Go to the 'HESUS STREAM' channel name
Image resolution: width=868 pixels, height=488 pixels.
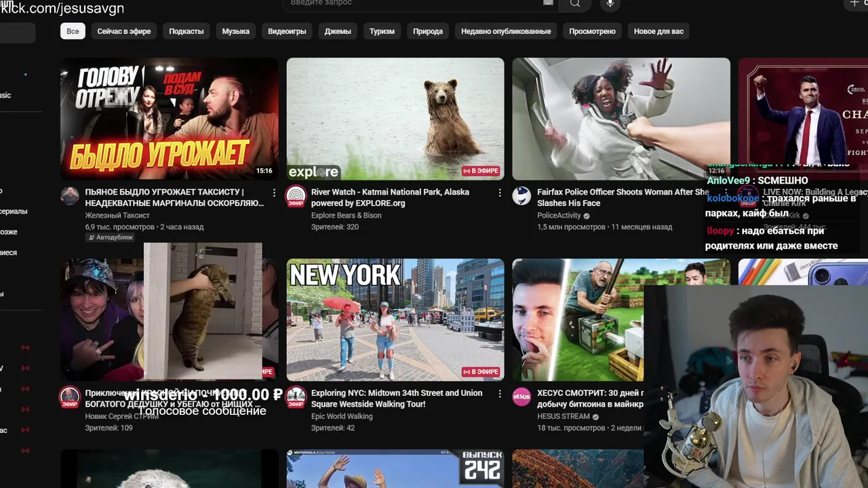click(x=564, y=416)
